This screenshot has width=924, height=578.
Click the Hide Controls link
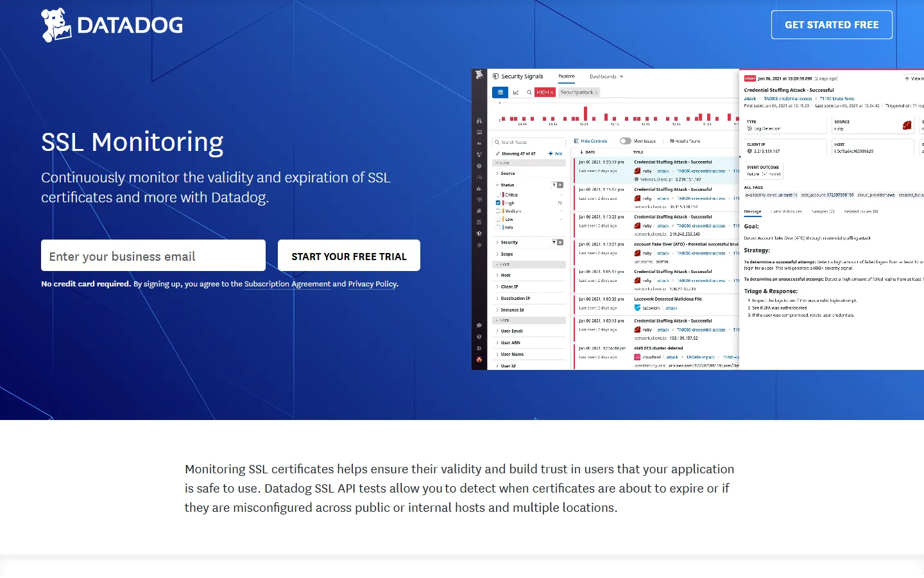590,141
